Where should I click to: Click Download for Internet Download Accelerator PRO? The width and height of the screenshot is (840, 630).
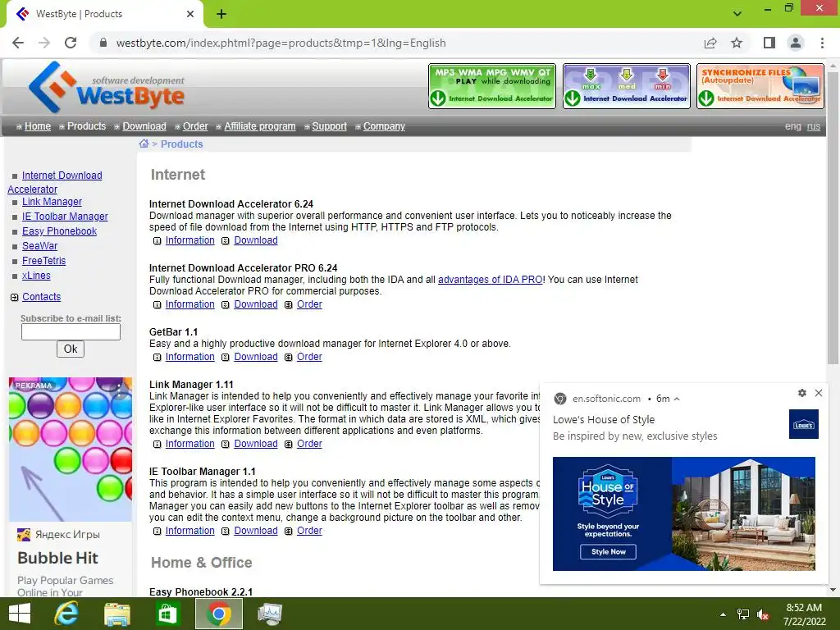click(x=256, y=304)
